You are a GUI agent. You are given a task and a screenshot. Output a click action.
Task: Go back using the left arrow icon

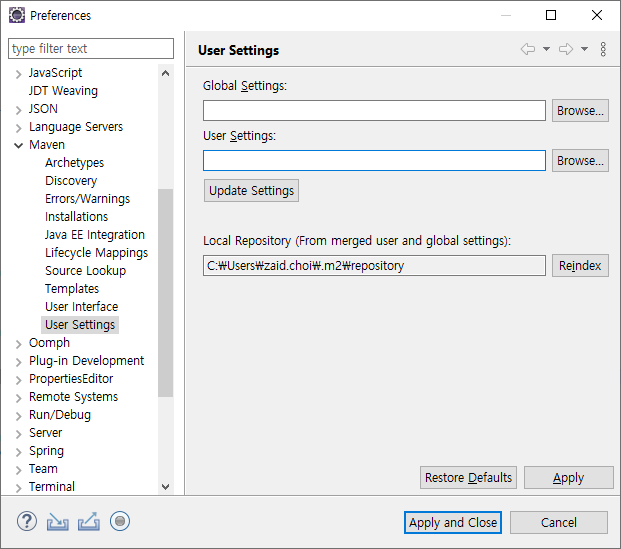point(528,49)
